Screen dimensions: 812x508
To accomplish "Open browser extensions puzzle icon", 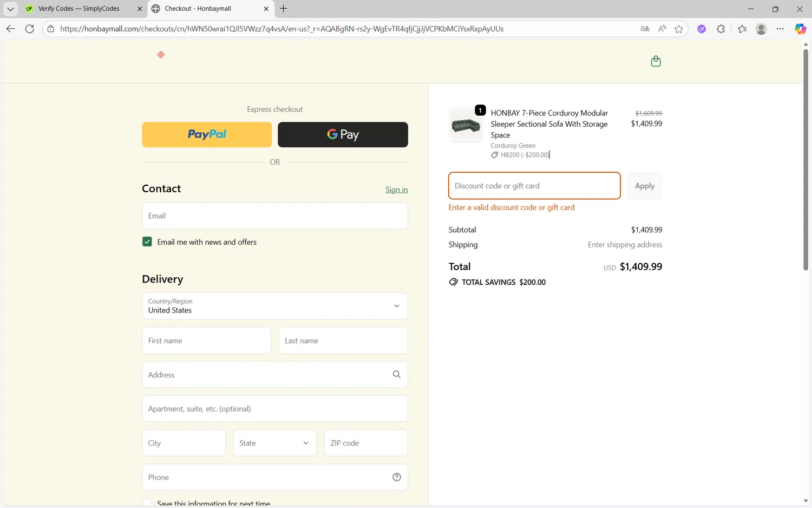I will 721,29.
